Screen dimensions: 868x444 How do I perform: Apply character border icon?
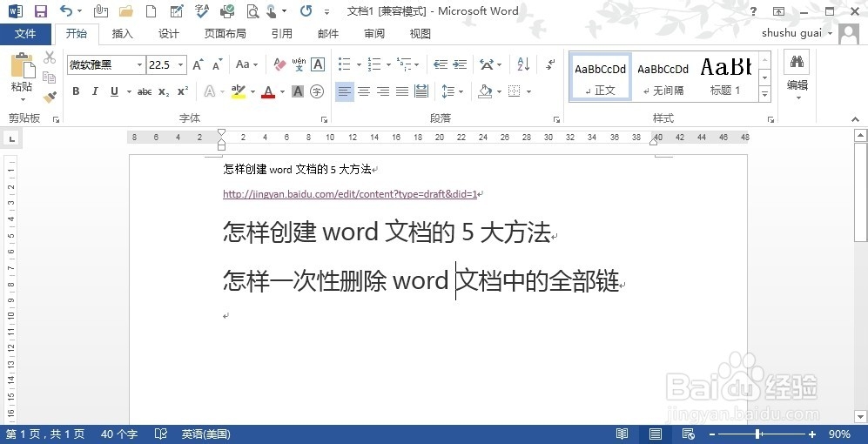(x=318, y=64)
